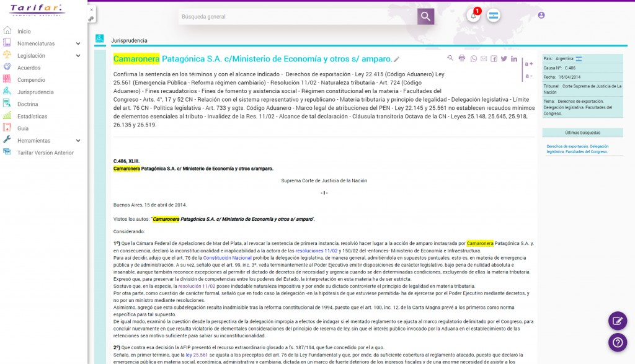Click the floating edit note button
The image size is (635, 364).
(x=618, y=321)
